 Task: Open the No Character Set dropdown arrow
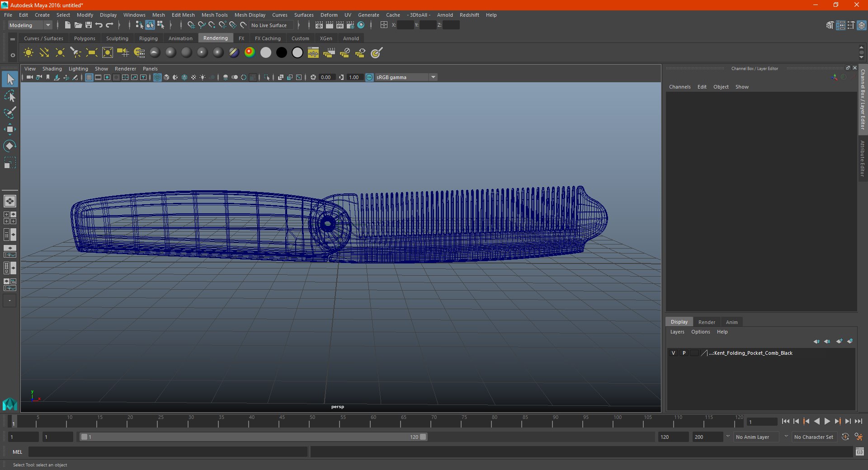coord(786,437)
